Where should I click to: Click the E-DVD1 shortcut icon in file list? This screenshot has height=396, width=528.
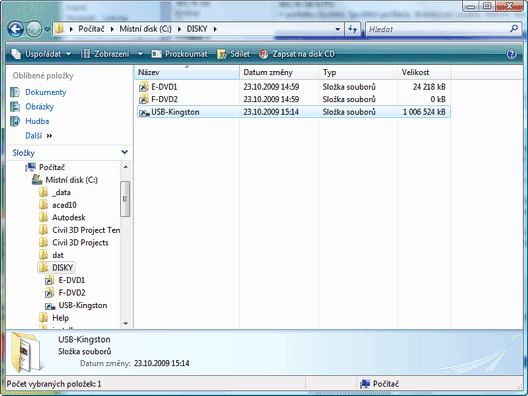(144, 87)
